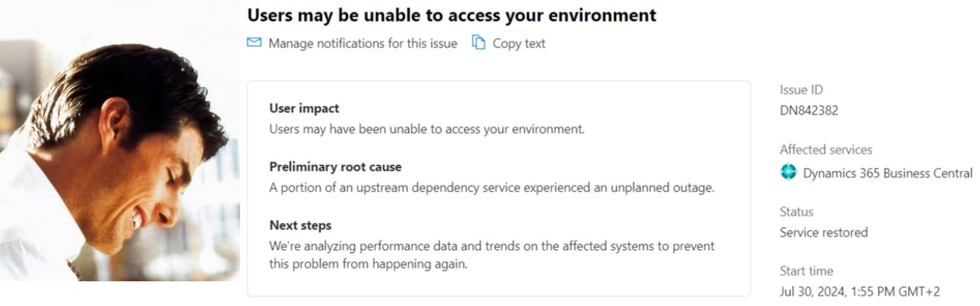Select the Dynamics 365 Business Central service name
Image resolution: width=980 pixels, height=306 pixels.
pyautogui.click(x=887, y=173)
